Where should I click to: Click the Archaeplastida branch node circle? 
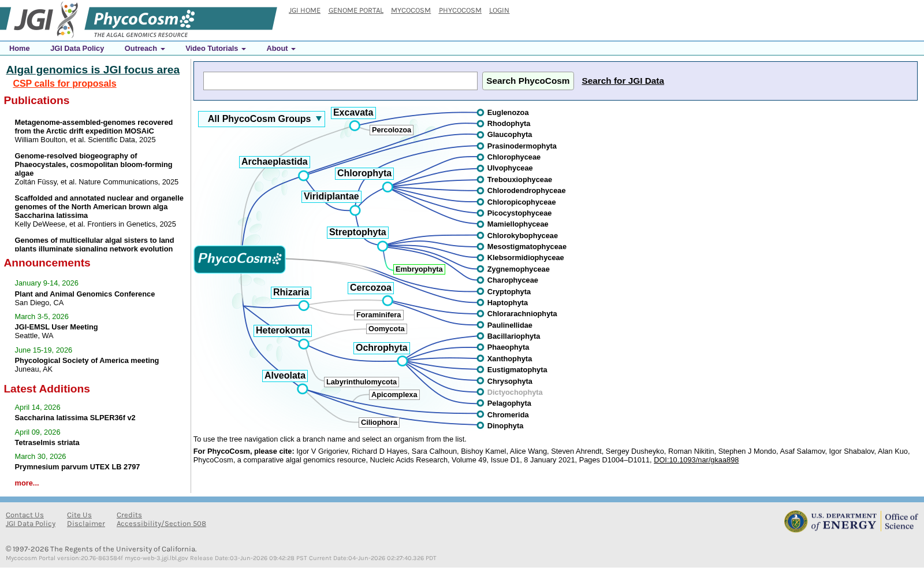point(304,176)
